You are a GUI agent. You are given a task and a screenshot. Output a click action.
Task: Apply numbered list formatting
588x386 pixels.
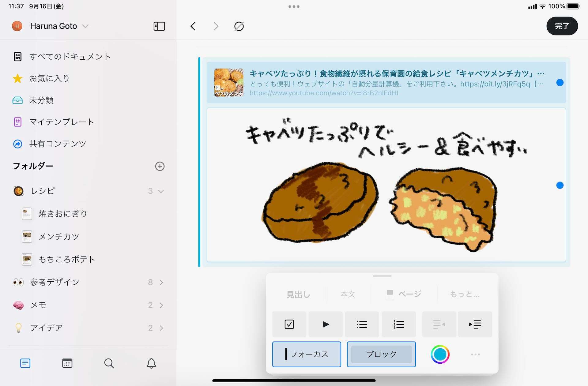(399, 324)
